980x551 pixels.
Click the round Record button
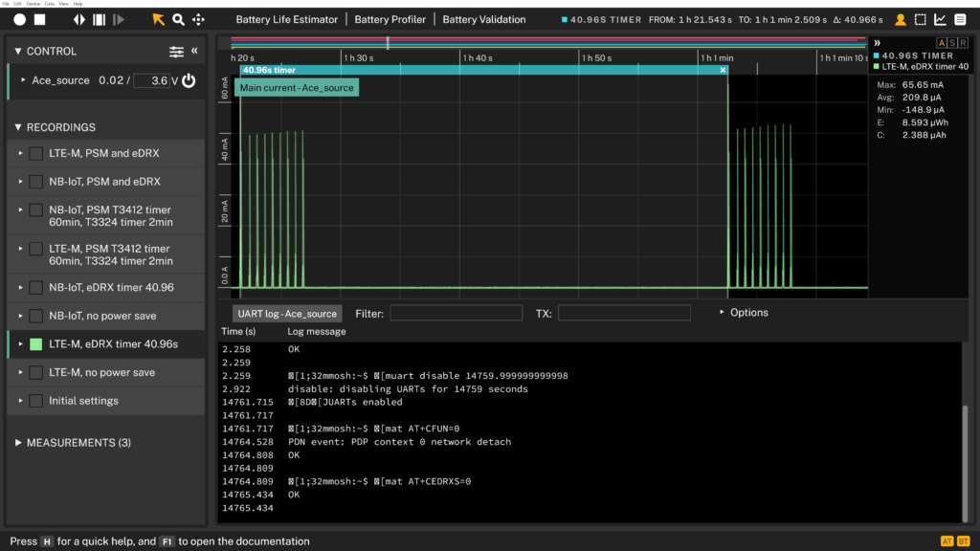[x=19, y=19]
